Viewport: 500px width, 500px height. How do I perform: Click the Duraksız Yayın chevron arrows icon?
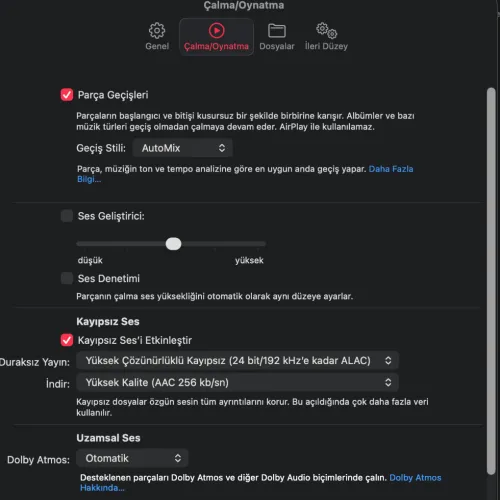click(388, 360)
